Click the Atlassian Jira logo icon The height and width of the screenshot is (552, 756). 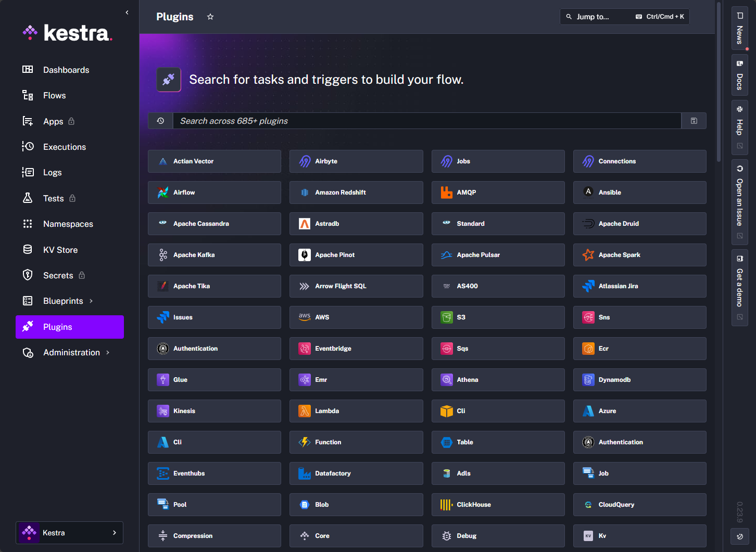point(588,286)
